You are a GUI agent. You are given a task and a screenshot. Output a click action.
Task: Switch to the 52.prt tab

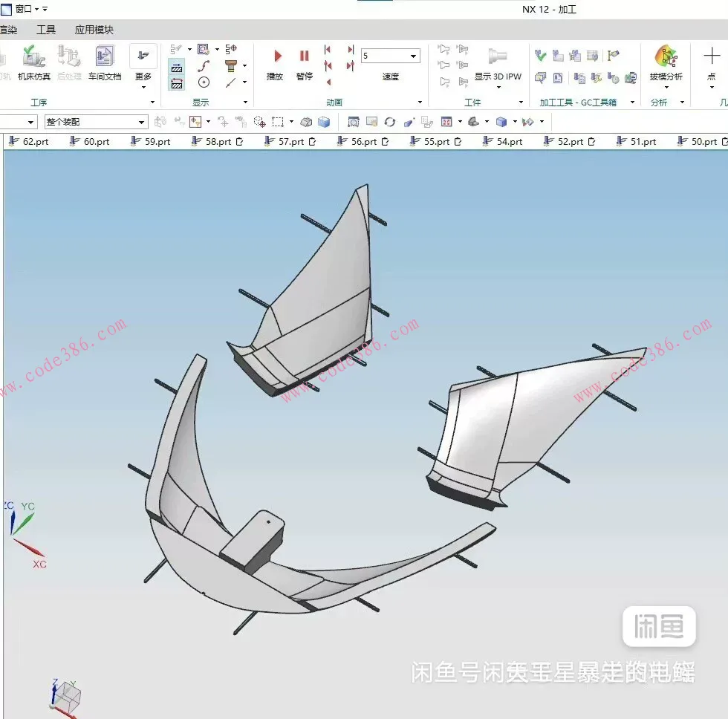(x=569, y=142)
